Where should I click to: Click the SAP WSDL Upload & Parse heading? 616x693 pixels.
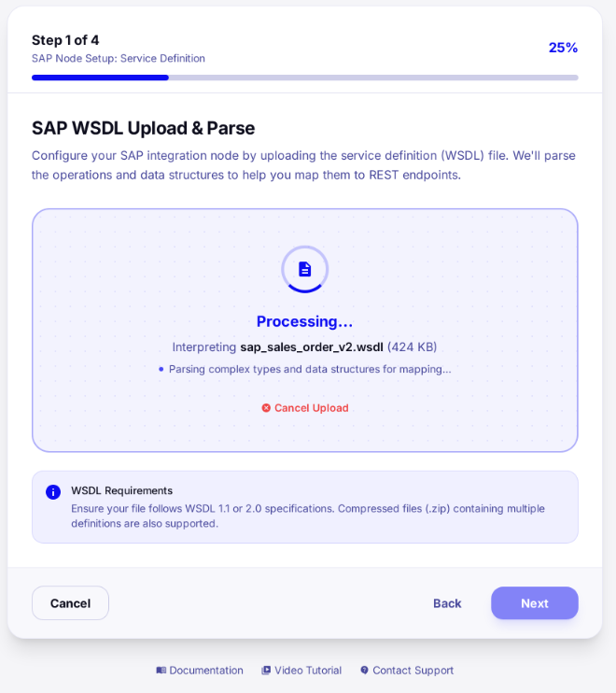point(143,128)
